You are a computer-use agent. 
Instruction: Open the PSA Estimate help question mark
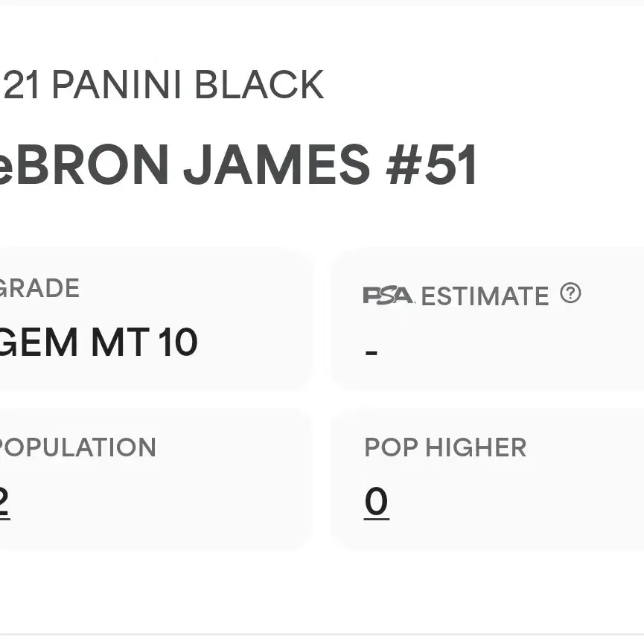pos(570,293)
